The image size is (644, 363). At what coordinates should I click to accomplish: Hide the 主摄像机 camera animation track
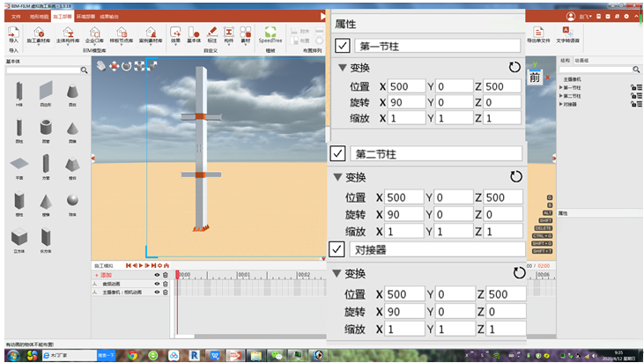(x=157, y=292)
